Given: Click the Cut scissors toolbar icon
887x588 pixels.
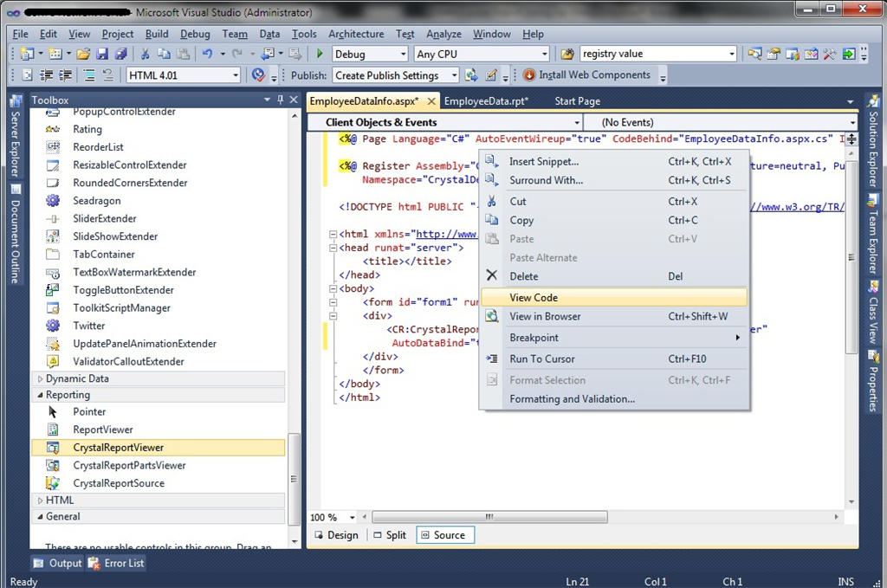Looking at the screenshot, I should point(144,55).
